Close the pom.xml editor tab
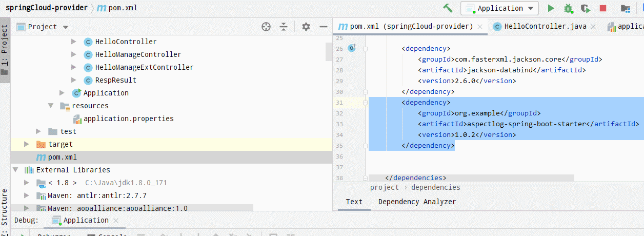Image resolution: width=644 pixels, height=236 pixels. (480, 27)
